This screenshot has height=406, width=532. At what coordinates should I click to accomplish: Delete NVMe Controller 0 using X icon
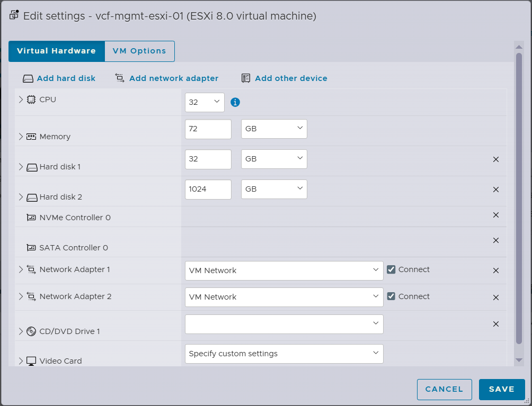coord(496,215)
